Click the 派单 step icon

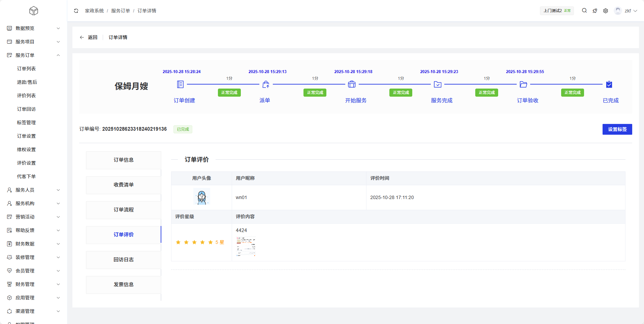click(266, 84)
